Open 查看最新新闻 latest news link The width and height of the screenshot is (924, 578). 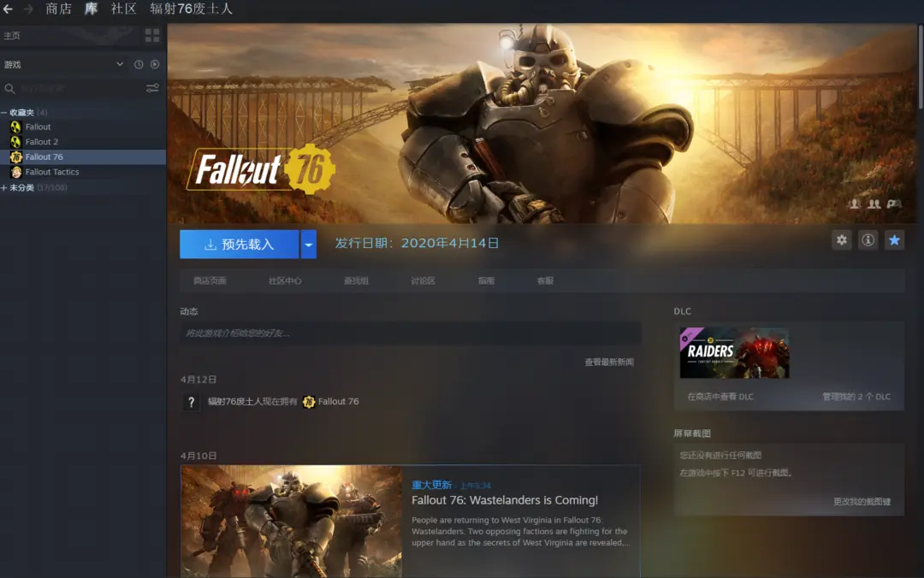click(x=609, y=362)
